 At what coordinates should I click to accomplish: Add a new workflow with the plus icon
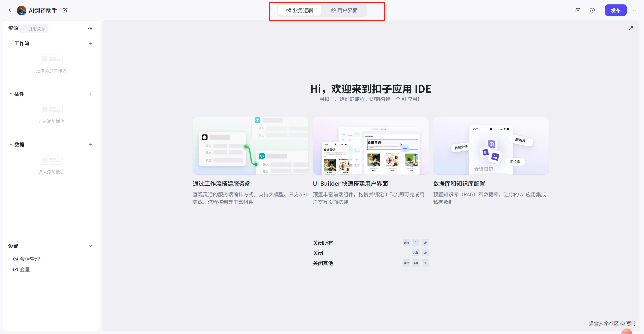90,43
